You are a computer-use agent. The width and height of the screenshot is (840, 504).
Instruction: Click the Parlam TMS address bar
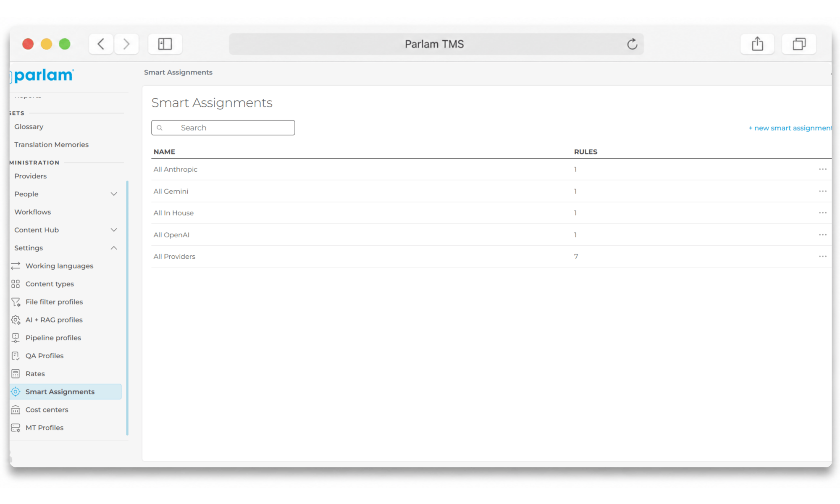436,44
